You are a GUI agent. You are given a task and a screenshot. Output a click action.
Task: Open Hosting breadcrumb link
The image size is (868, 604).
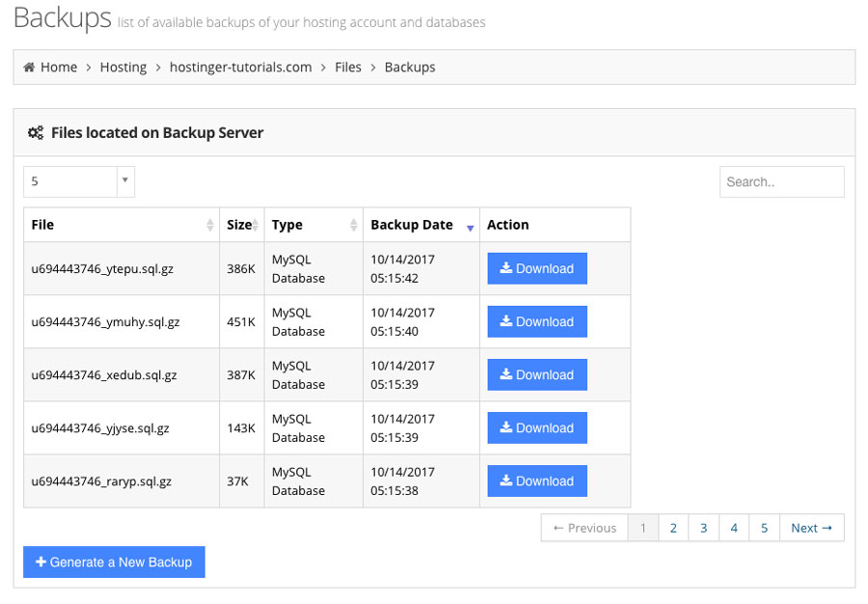point(123,67)
